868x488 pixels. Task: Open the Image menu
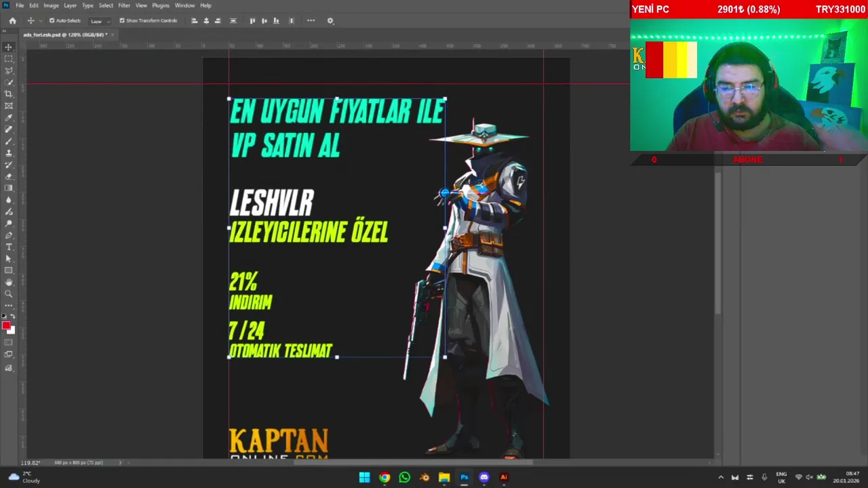(52, 5)
